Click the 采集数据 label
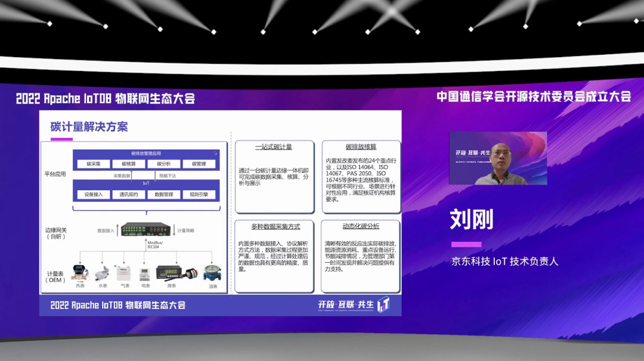Viewport: 644px width, 361px height. pos(122,176)
